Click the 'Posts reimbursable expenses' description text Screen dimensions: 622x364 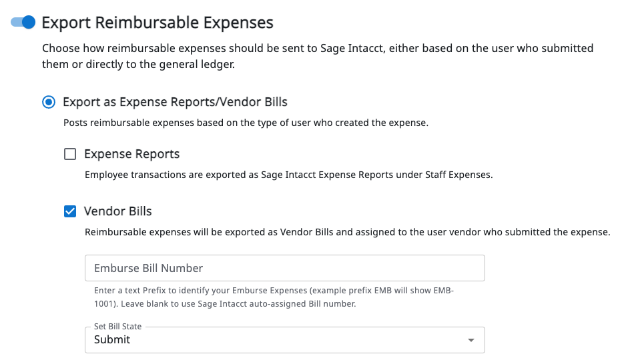(x=246, y=123)
